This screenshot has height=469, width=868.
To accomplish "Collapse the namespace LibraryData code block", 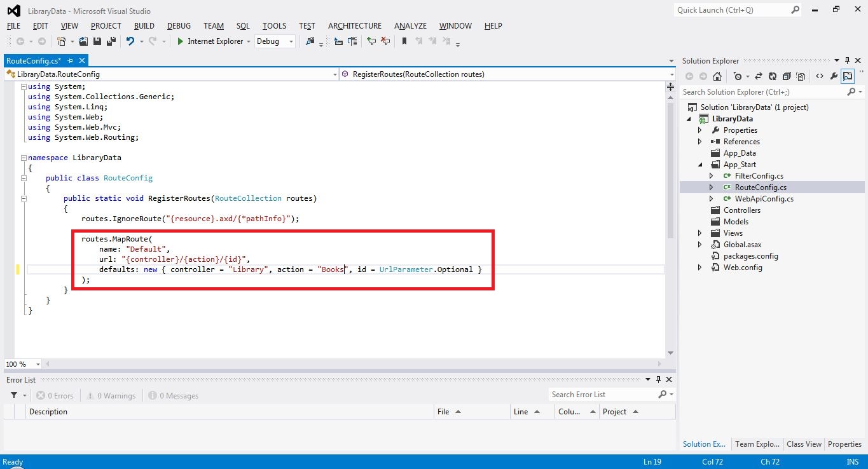I will point(24,158).
